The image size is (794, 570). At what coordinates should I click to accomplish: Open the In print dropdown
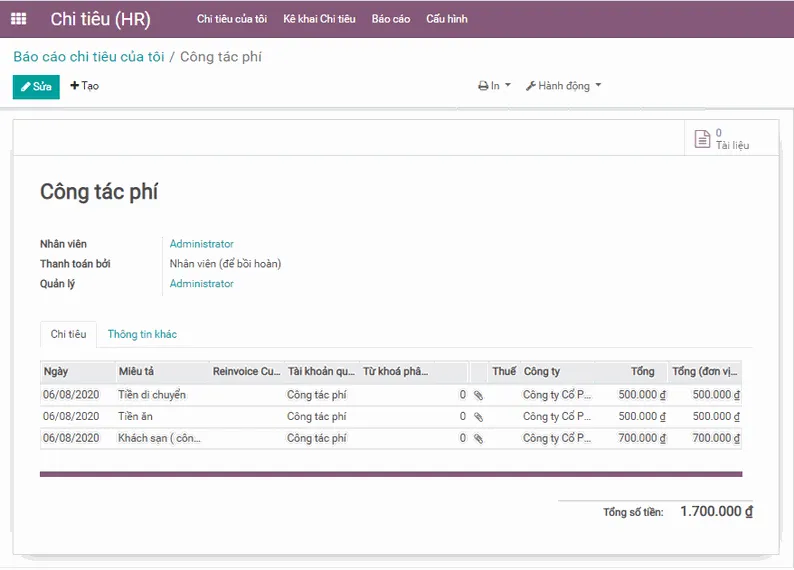click(x=494, y=86)
